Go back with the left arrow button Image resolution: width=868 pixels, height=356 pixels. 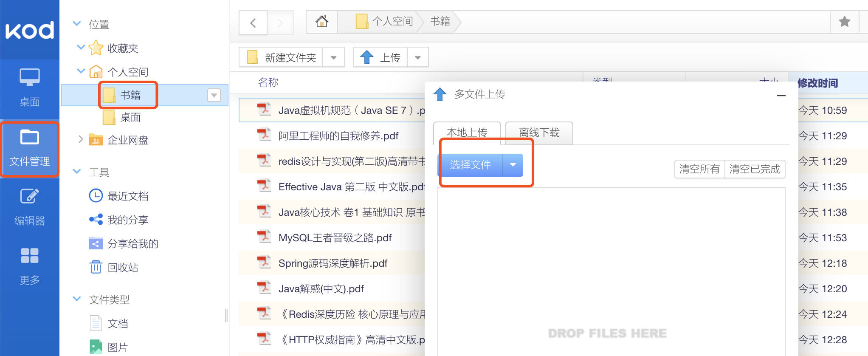pos(253,23)
